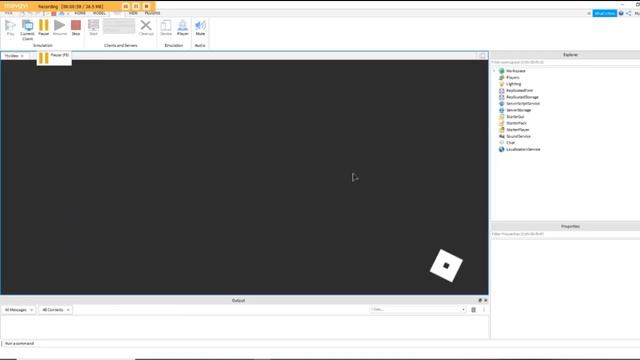Click the Properties panel header
This screenshot has height=360, width=640.
pos(565,226)
